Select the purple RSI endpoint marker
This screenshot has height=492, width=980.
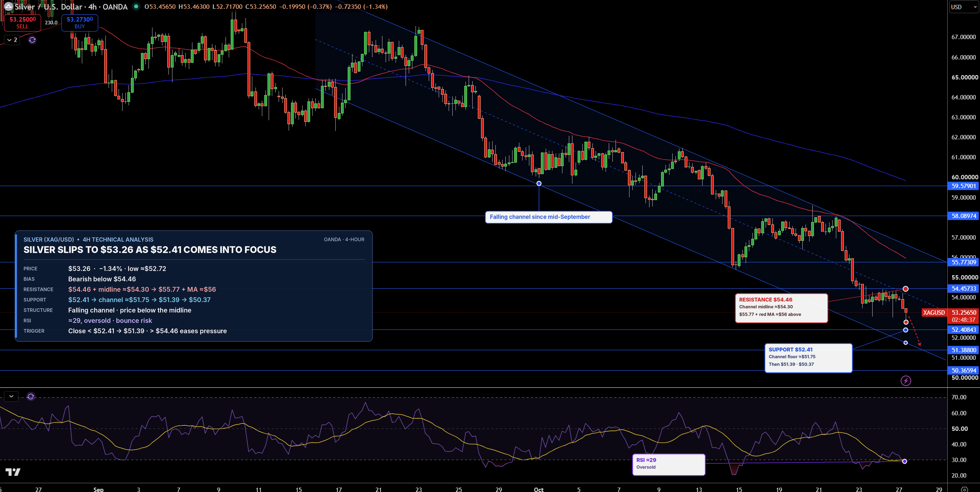coord(905,461)
